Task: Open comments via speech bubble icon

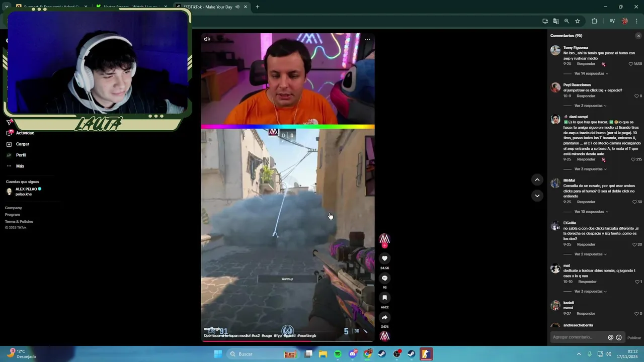Action: (x=384, y=278)
